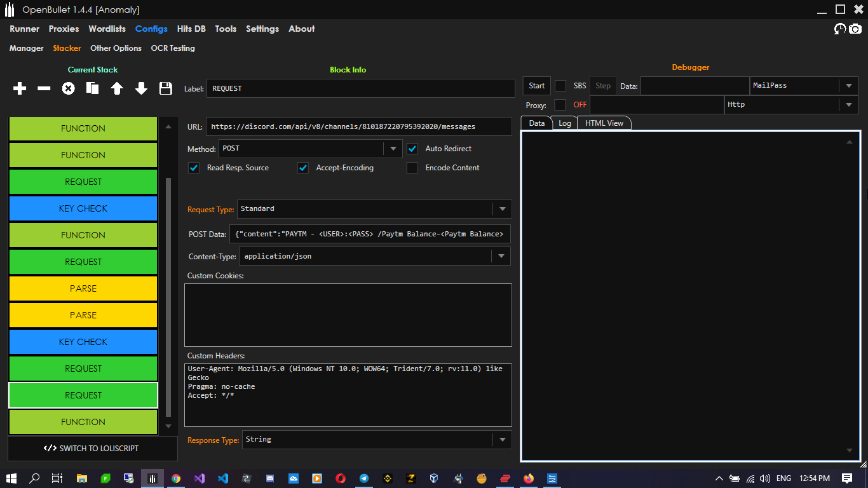Toggle the SBS checkbox in Debugger
The width and height of the screenshot is (868, 488).
coord(560,86)
